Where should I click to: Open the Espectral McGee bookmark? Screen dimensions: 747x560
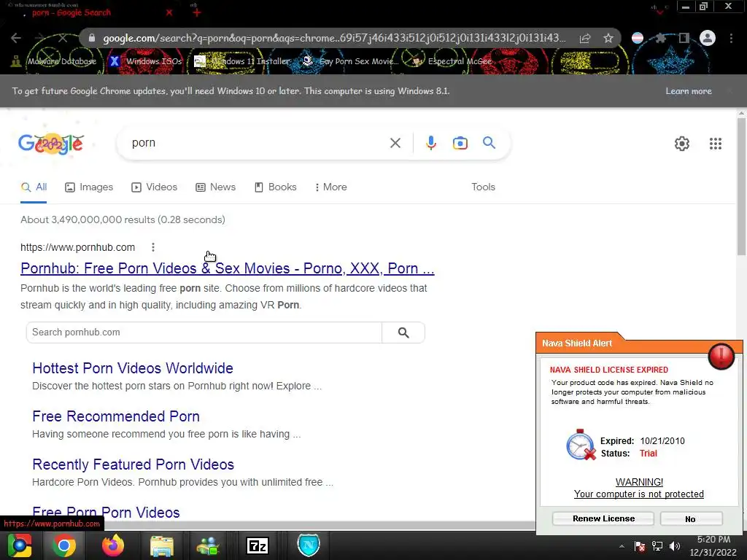[451, 61]
